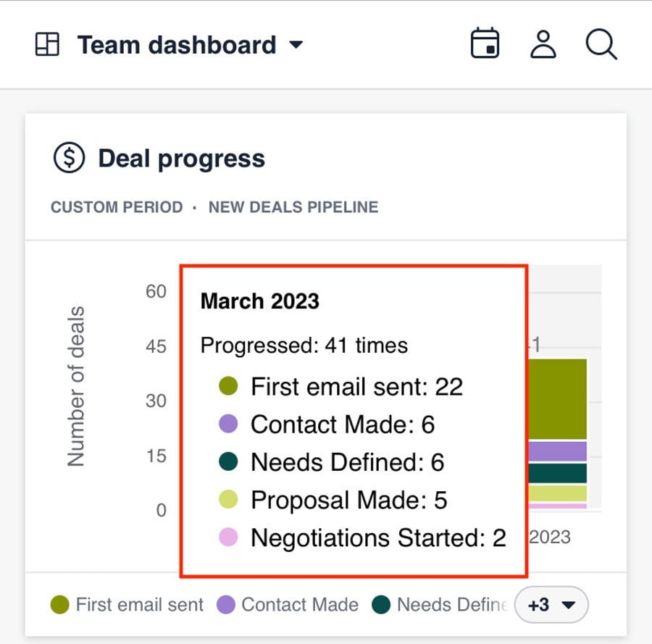Expand the +3 legend dropdown
Viewport: 652px width, 644px height.
(551, 604)
